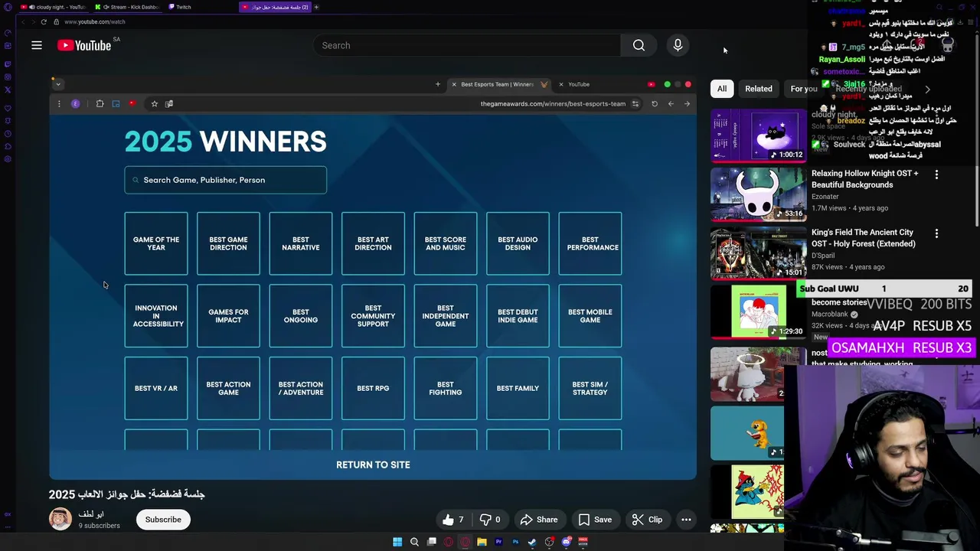Open the heart icon in browser sidebar
The image size is (980, 551).
(8, 108)
